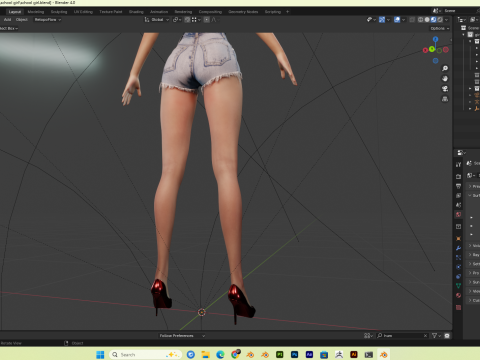
Task: Click the zoom magnifier icon in viewport
Action: 445,68
